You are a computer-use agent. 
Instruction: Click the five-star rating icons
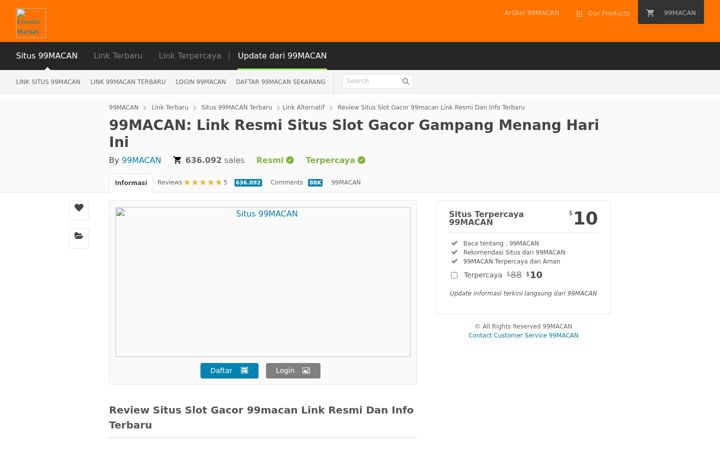pos(202,182)
